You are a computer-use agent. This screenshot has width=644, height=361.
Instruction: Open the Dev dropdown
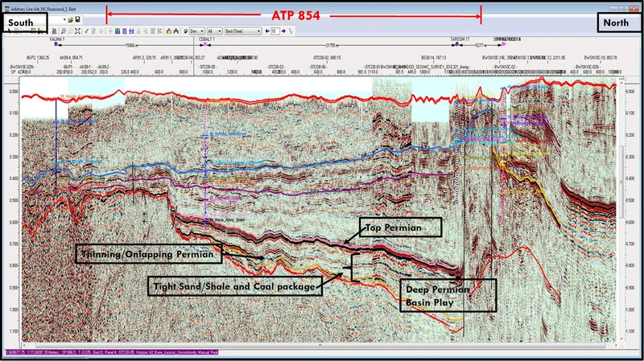pyautogui.click(x=197, y=31)
